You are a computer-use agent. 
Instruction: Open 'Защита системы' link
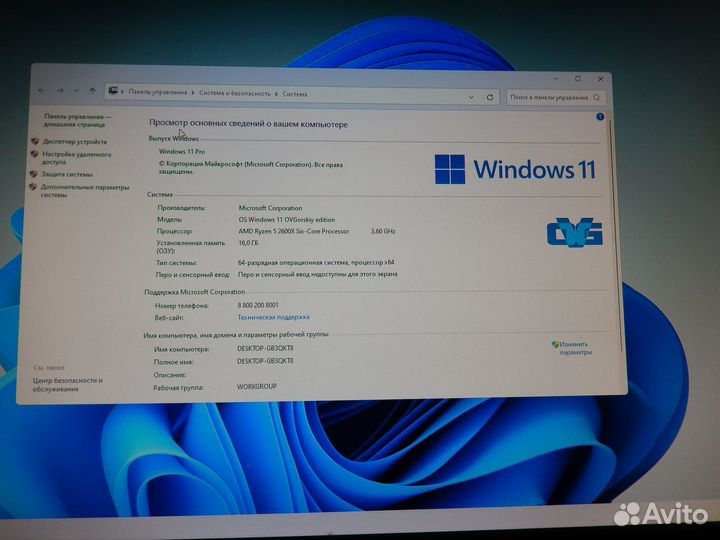[67, 174]
